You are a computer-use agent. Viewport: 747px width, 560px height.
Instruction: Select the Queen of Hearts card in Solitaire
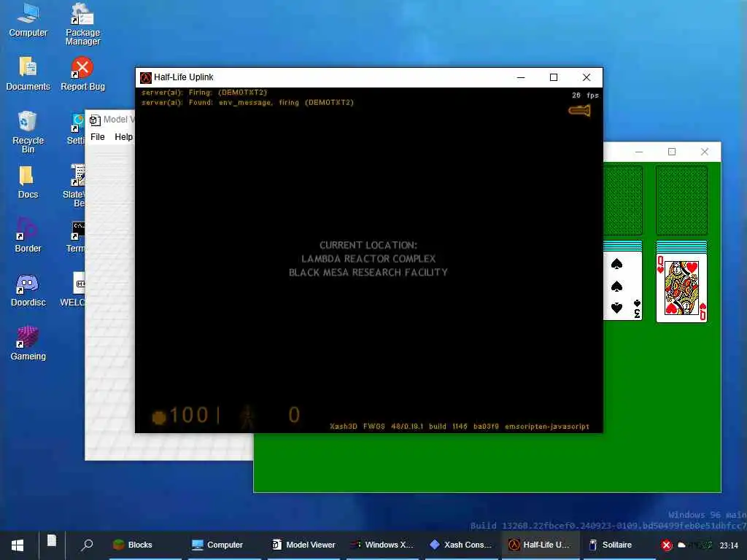click(682, 287)
